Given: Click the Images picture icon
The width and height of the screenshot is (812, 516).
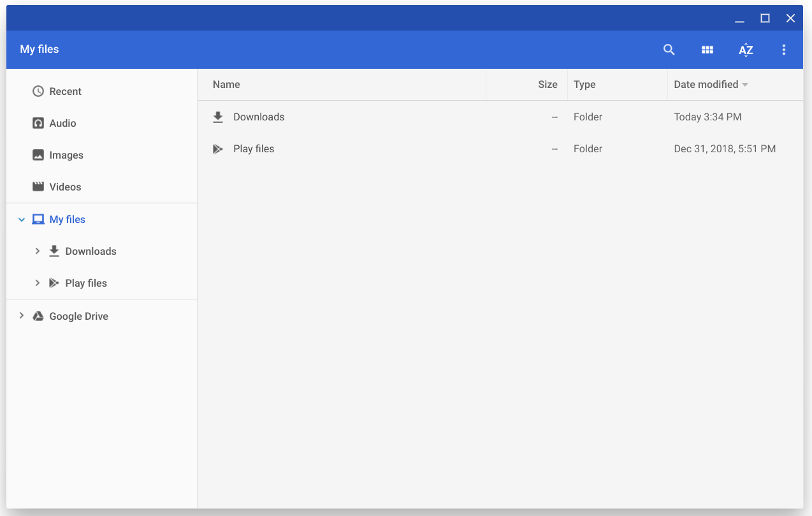Looking at the screenshot, I should 38,155.
